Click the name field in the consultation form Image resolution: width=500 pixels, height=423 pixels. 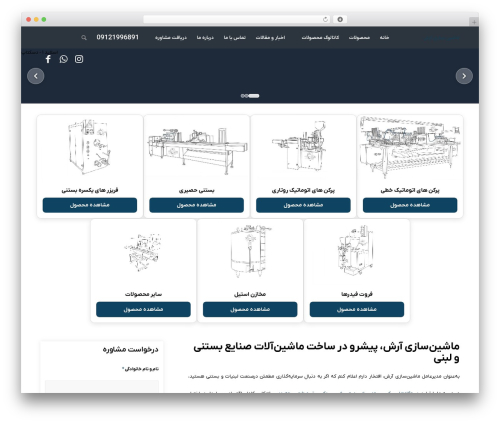tap(102, 386)
